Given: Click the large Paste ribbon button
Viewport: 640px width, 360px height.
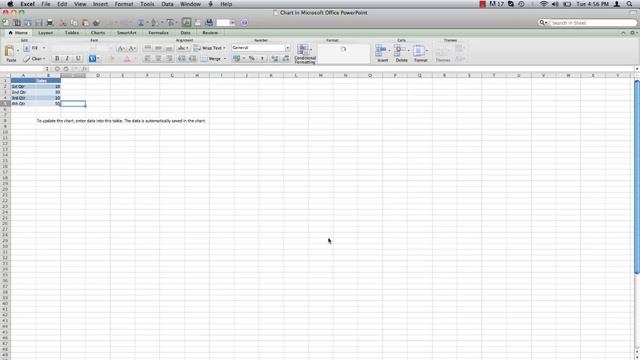Looking at the screenshot, I should 10,53.
